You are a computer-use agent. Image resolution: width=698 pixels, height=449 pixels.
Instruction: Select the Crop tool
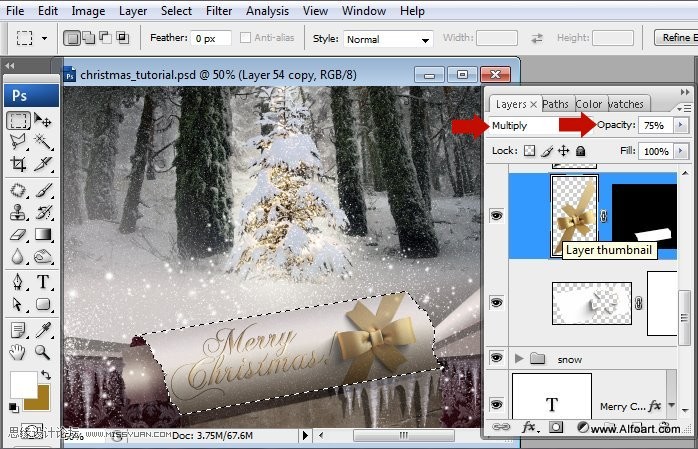pos(18,164)
